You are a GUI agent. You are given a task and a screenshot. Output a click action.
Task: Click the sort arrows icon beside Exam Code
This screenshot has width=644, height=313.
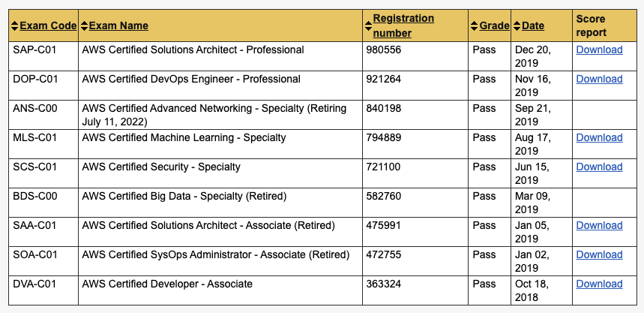point(14,26)
